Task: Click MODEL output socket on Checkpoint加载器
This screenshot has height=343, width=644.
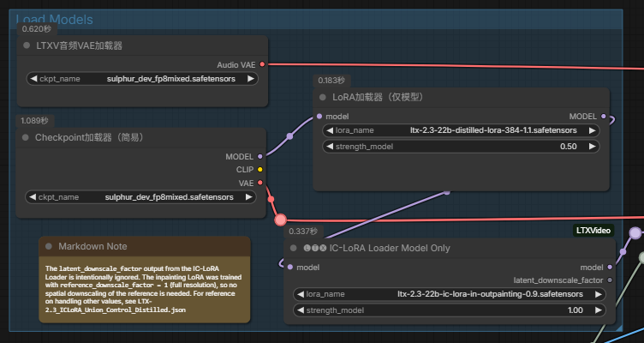Action: 260,156
